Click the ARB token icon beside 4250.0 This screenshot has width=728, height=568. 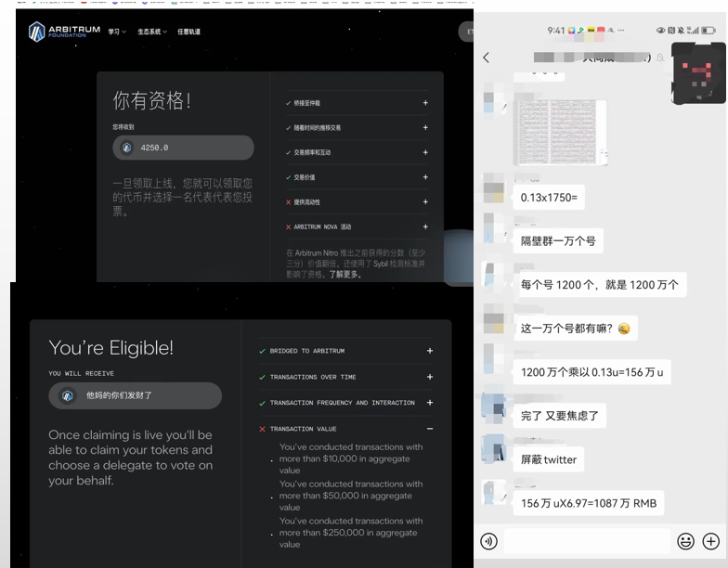(126, 148)
